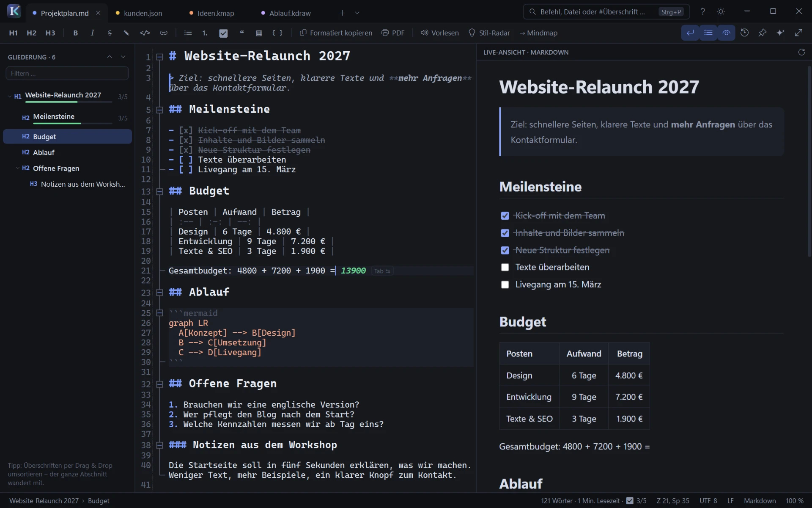
Task: Toggle word wrap with the return-arrow button
Action: click(690, 33)
